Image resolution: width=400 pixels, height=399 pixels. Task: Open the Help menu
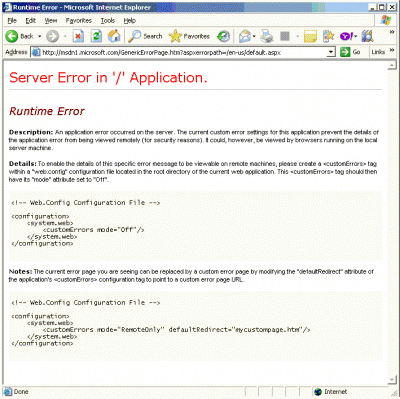coord(130,21)
